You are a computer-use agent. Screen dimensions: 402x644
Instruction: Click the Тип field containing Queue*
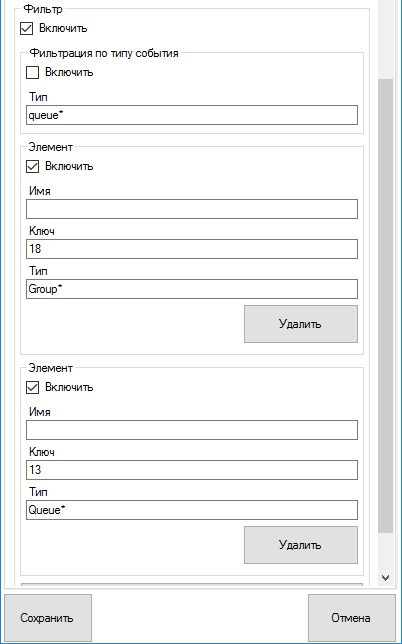point(192,510)
